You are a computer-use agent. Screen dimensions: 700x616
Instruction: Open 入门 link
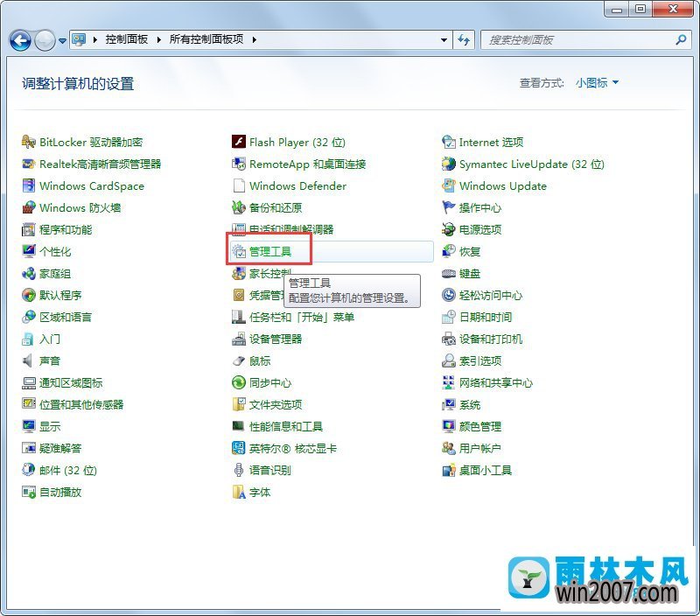click(50, 339)
